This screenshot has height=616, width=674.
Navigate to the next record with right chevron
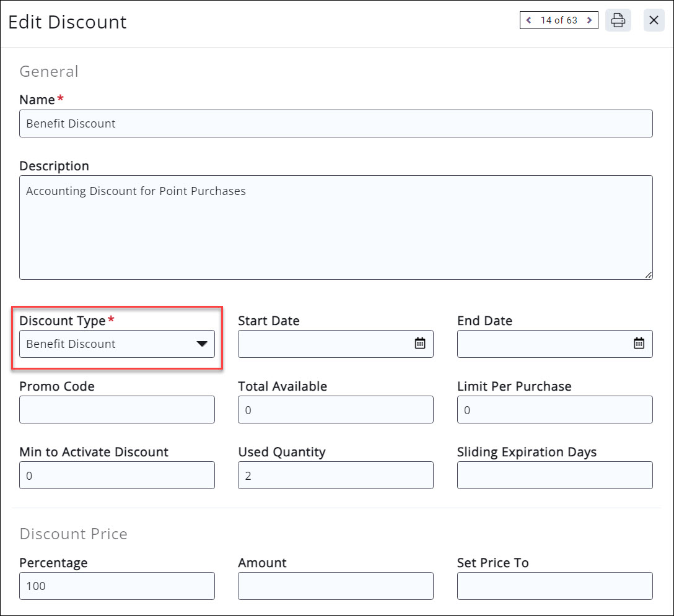[x=589, y=20]
